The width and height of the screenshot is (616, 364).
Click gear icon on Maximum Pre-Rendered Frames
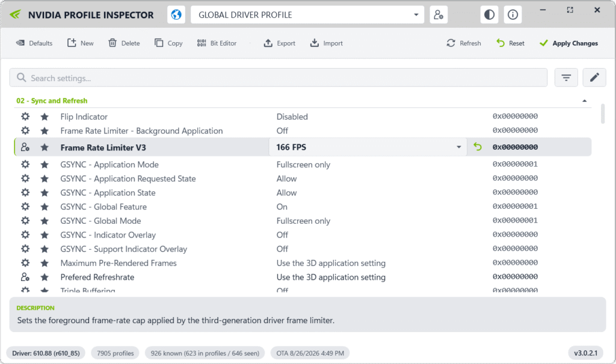[25, 262]
